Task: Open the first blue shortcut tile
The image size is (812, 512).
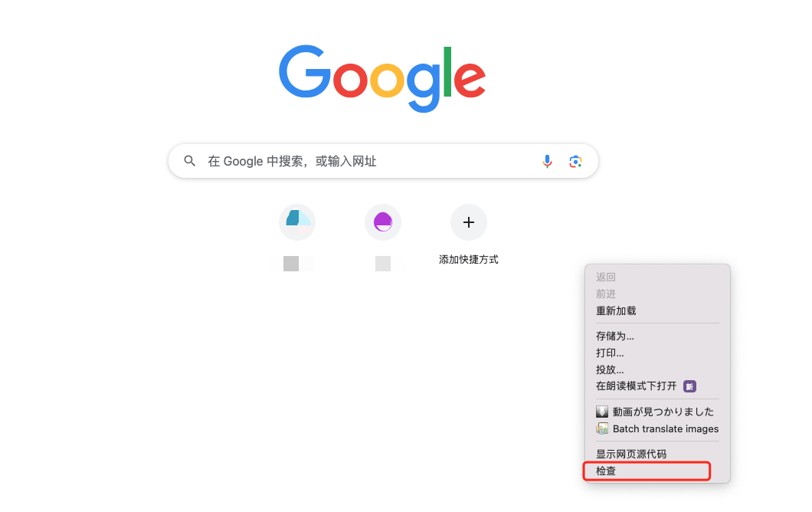Action: pos(297,222)
